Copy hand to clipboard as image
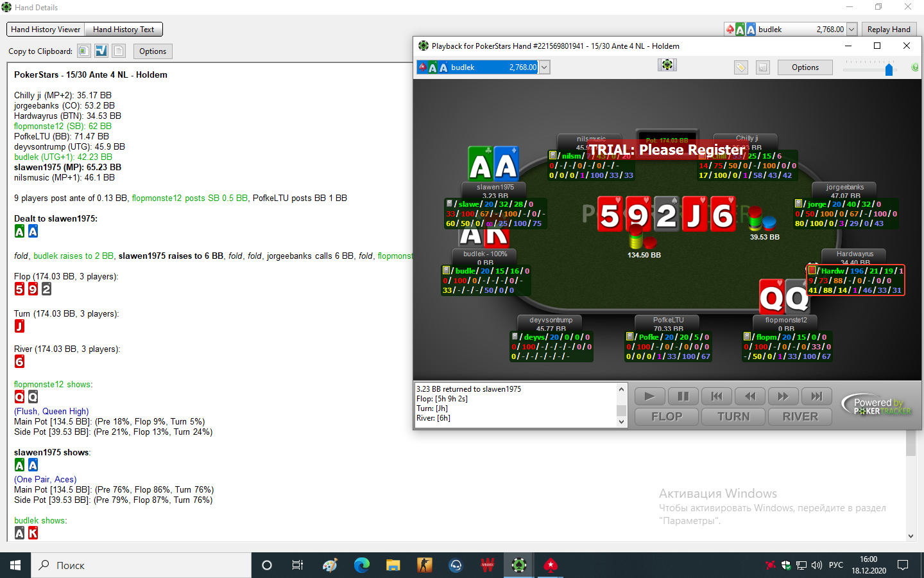The width and height of the screenshot is (924, 578). pyautogui.click(x=83, y=51)
